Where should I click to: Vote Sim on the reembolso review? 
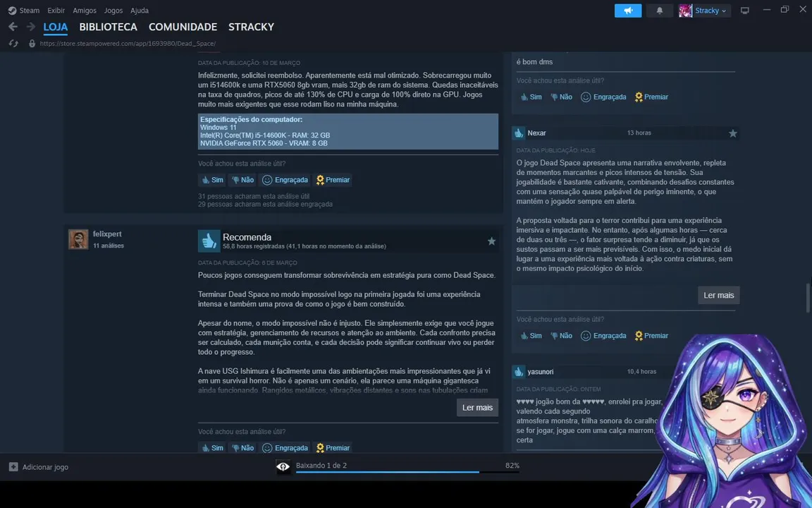tap(212, 180)
